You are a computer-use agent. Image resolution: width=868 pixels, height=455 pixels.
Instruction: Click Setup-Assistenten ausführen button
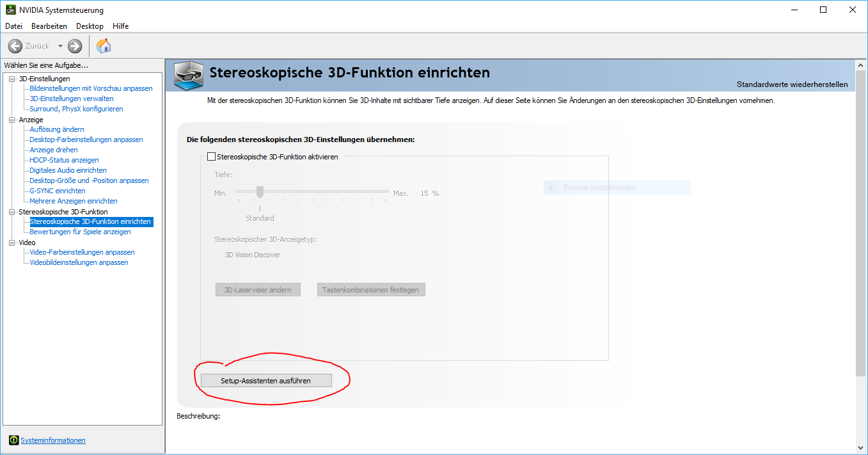pyautogui.click(x=267, y=381)
